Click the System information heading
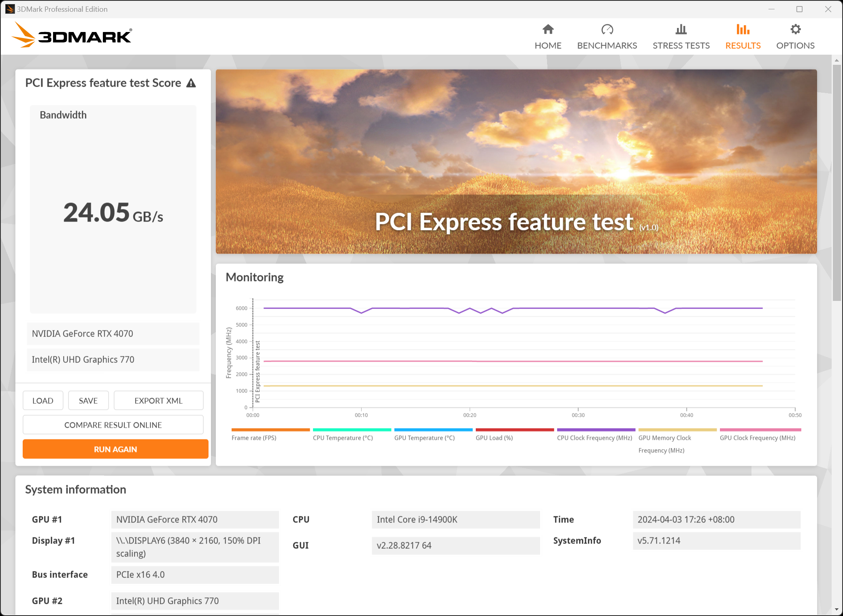Viewport: 843px width, 616px height. click(76, 490)
